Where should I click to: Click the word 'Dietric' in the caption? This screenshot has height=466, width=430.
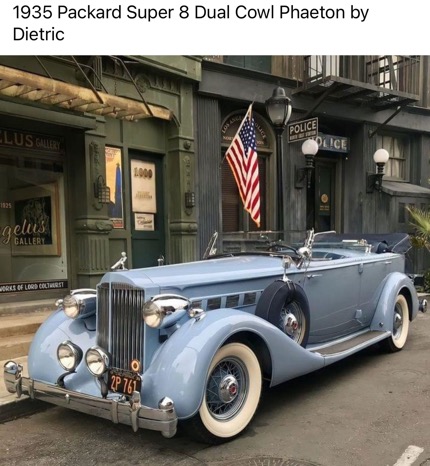tap(38, 34)
